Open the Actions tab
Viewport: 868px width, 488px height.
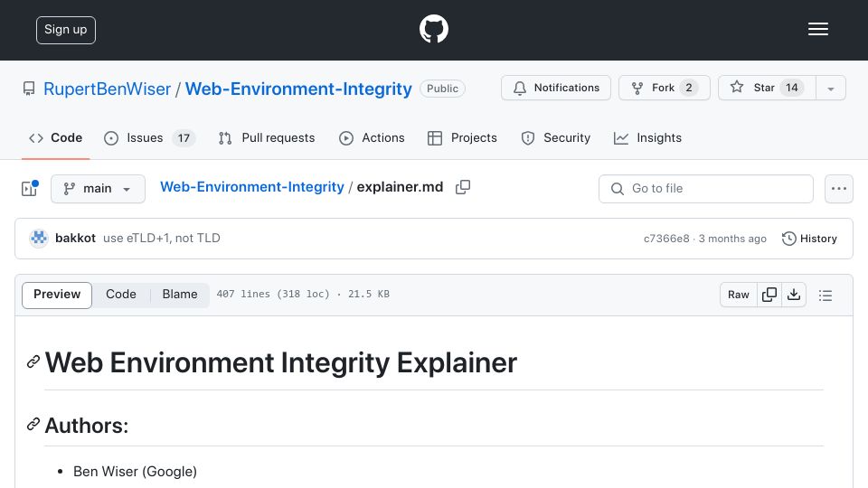coord(372,137)
